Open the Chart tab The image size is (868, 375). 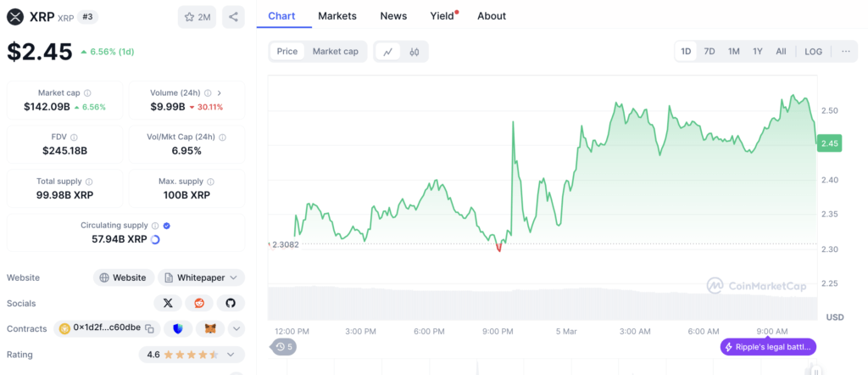281,16
